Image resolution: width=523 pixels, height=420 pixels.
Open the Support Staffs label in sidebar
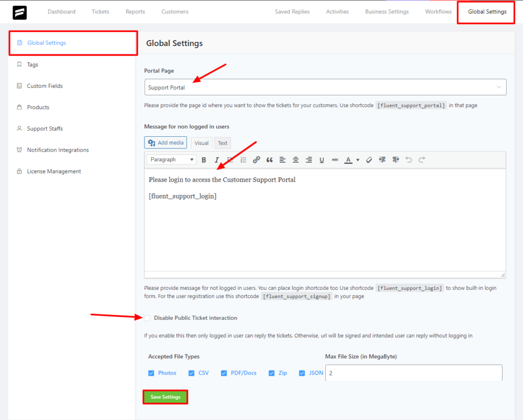[x=45, y=129]
